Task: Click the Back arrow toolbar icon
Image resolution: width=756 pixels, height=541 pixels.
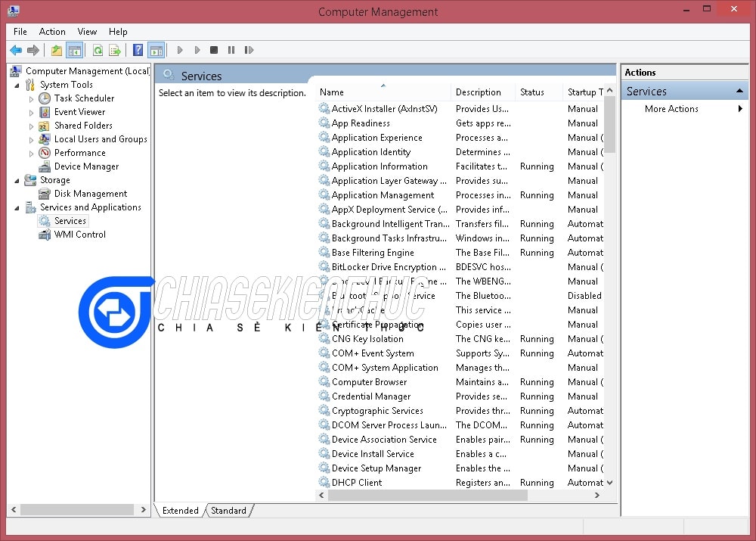Action: [16, 50]
